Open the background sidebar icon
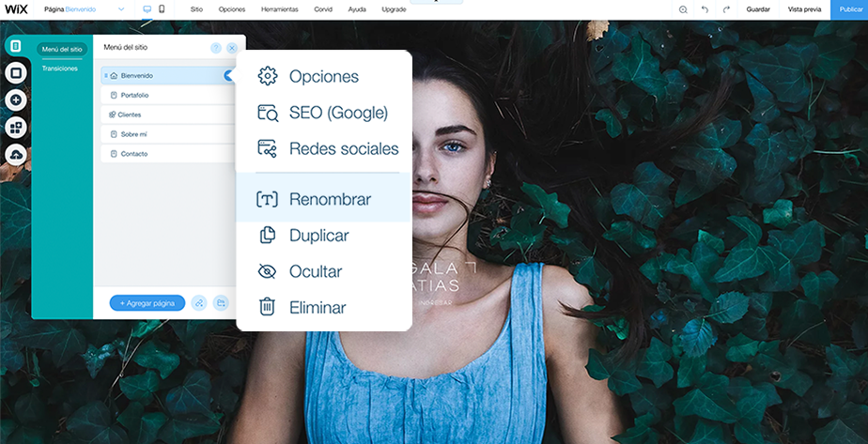868x444 pixels. coord(15,73)
